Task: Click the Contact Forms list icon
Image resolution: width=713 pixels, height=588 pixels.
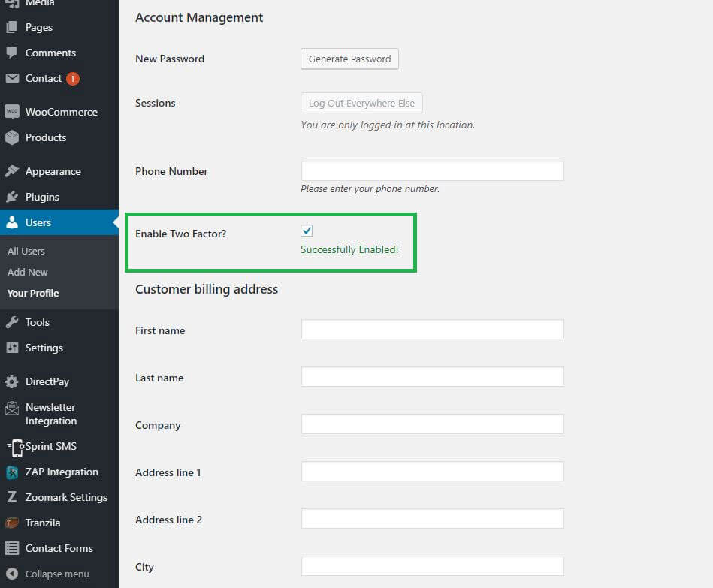Action: tap(12, 548)
